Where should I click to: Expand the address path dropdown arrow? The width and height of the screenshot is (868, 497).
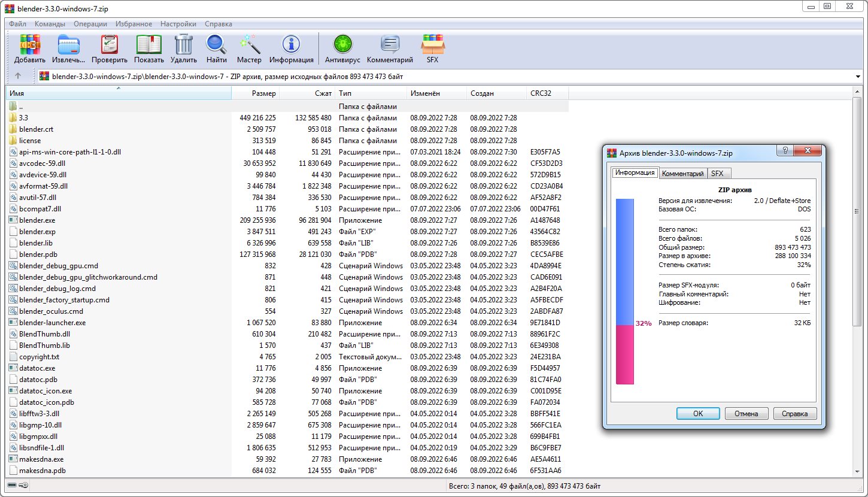(x=859, y=76)
